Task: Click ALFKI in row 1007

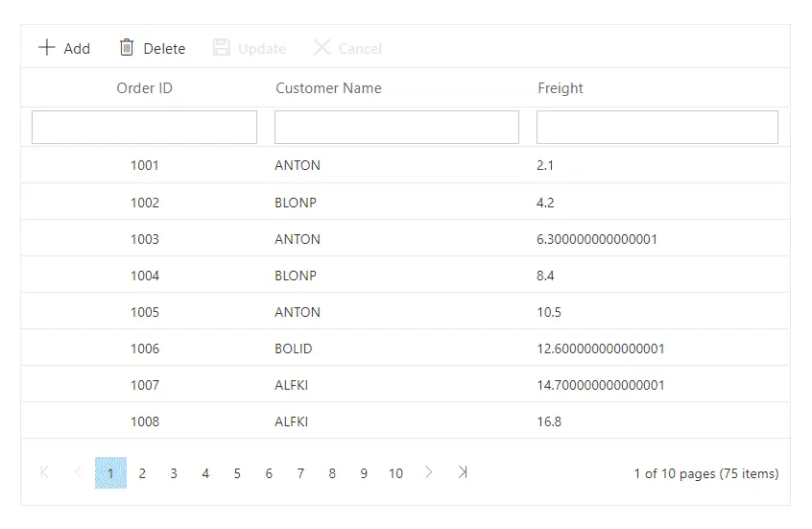Action: (291, 386)
